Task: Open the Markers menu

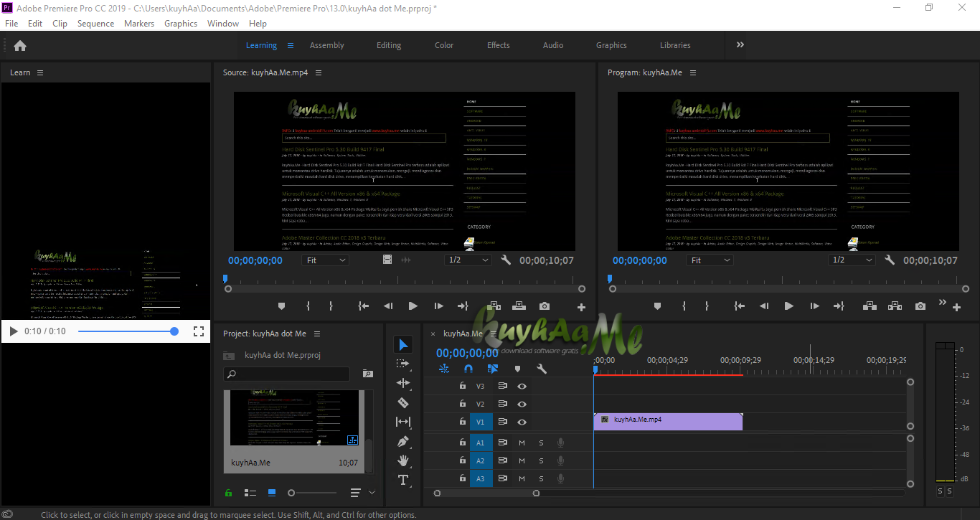Action: point(139,24)
